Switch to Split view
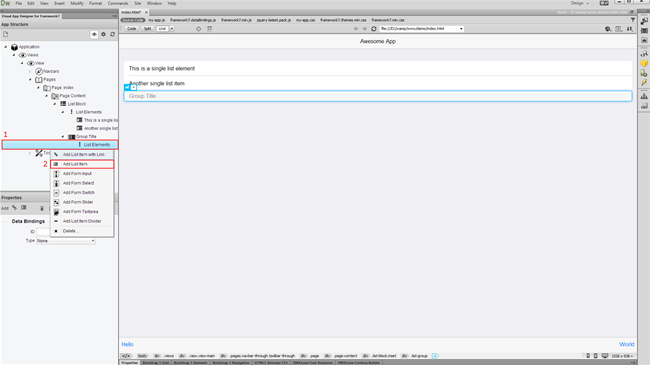Image resolution: width=650 pixels, height=365 pixels. (x=147, y=29)
